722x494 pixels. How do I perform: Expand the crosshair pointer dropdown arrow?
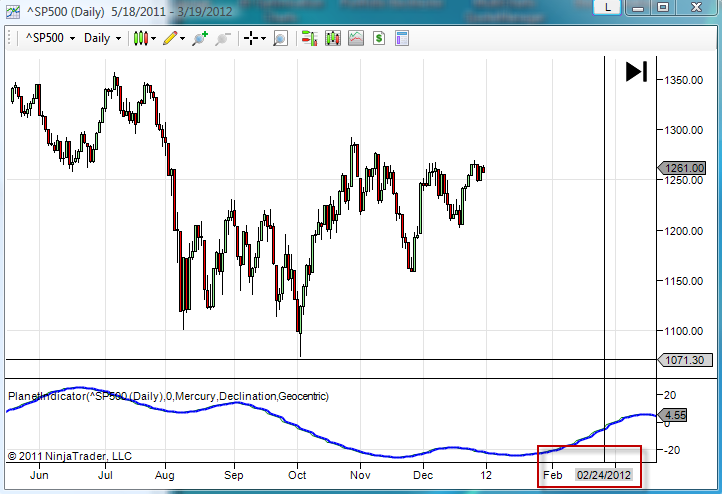[x=263, y=38]
